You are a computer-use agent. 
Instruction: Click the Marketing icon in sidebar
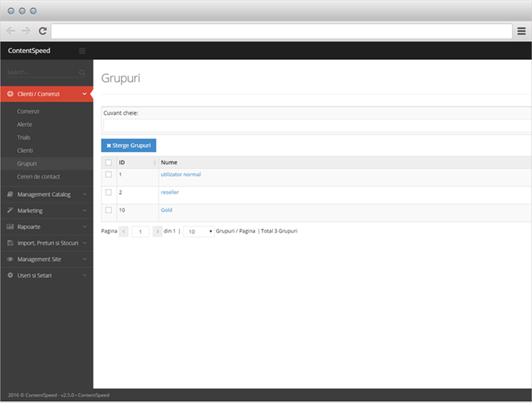click(x=10, y=210)
